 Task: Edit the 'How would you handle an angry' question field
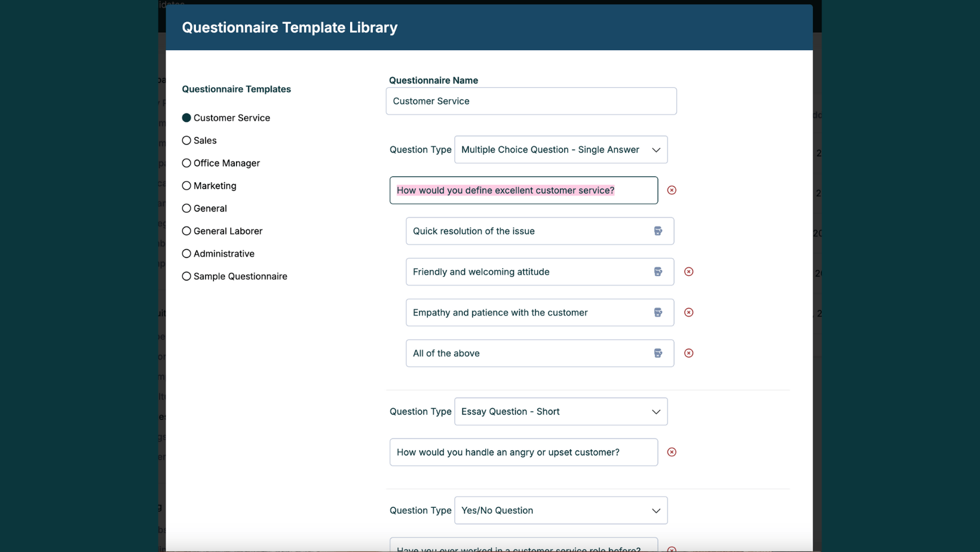(523, 452)
